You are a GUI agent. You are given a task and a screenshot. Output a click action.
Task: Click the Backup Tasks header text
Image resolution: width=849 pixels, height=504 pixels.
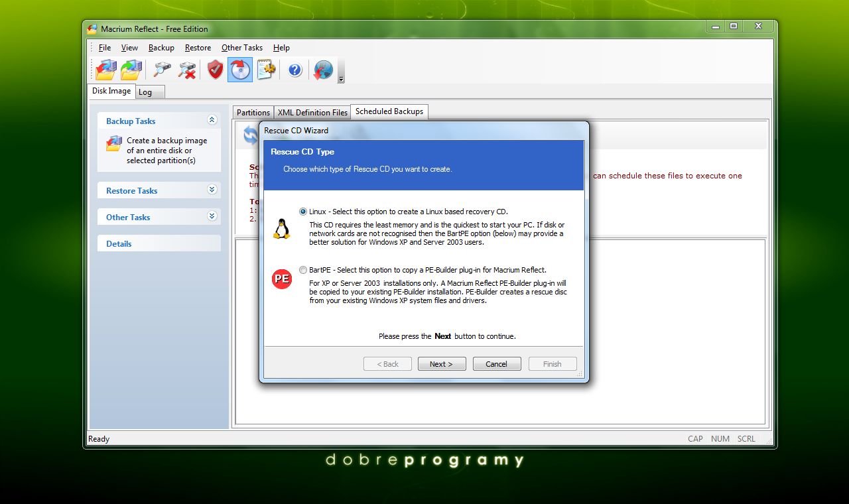coord(131,121)
